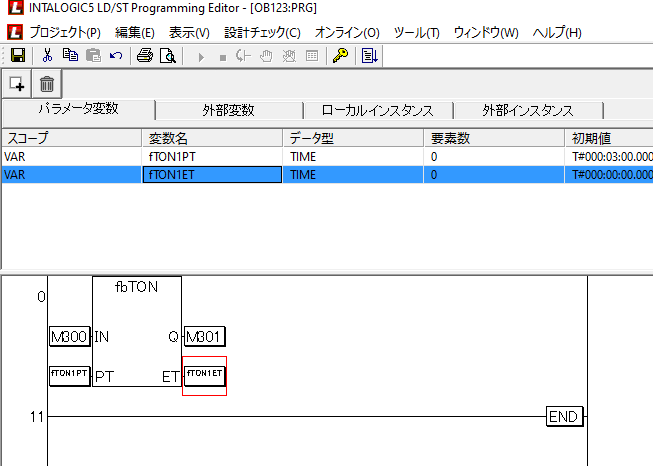Switch to the 外部変数 tab
Viewport: 653px width, 466px height.
[x=228, y=110]
